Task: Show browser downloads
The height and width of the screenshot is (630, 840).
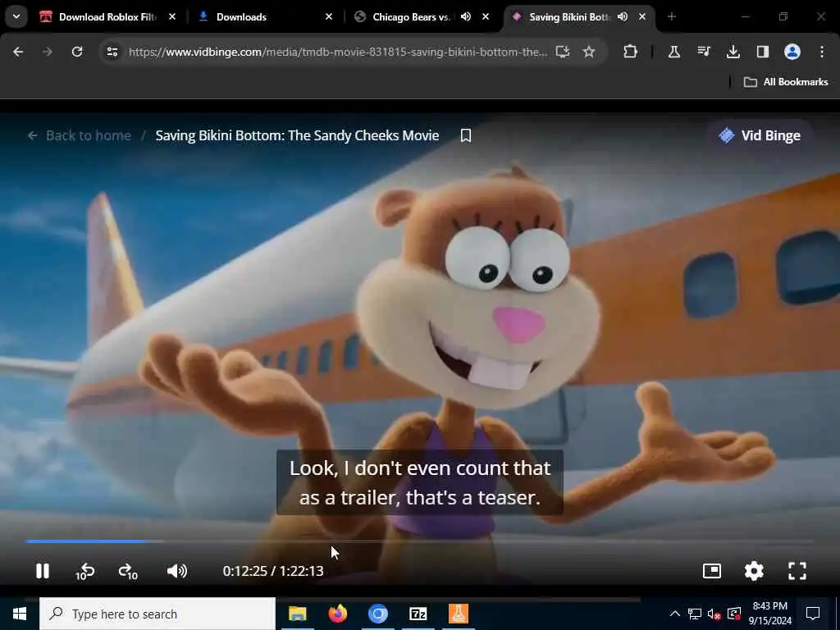Action: coord(733,52)
